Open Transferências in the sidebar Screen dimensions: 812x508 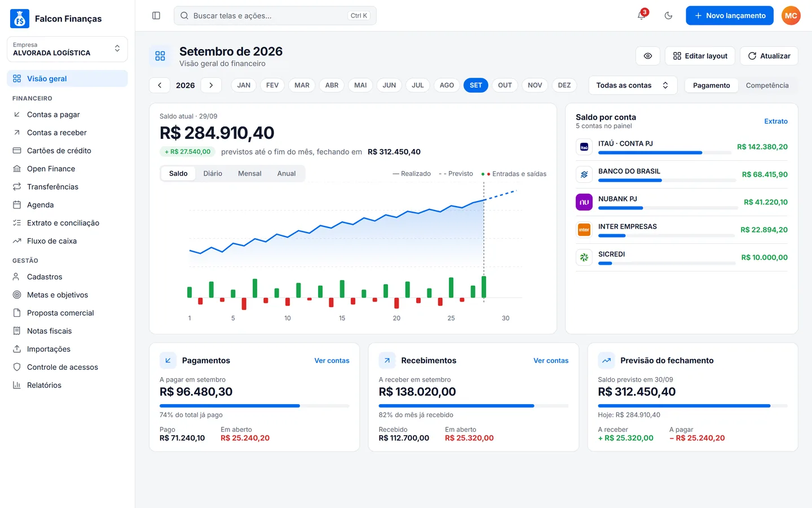click(67, 187)
